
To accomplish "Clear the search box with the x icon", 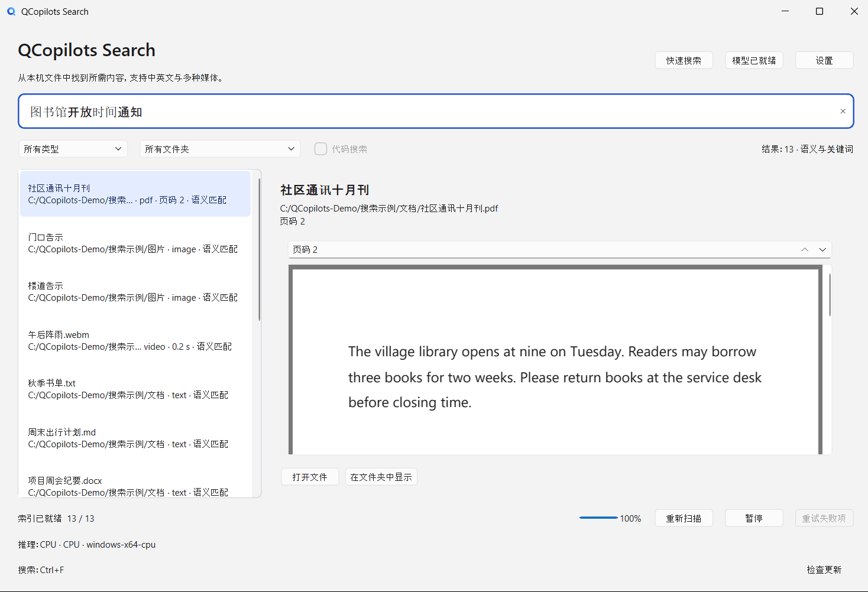I will 843,111.
